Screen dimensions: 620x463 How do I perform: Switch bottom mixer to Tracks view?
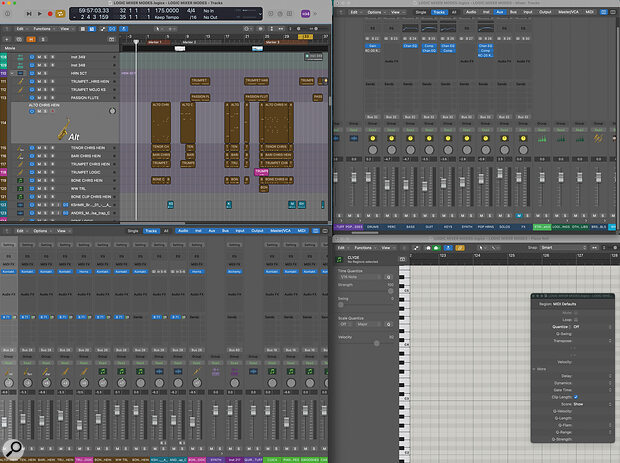[151, 231]
